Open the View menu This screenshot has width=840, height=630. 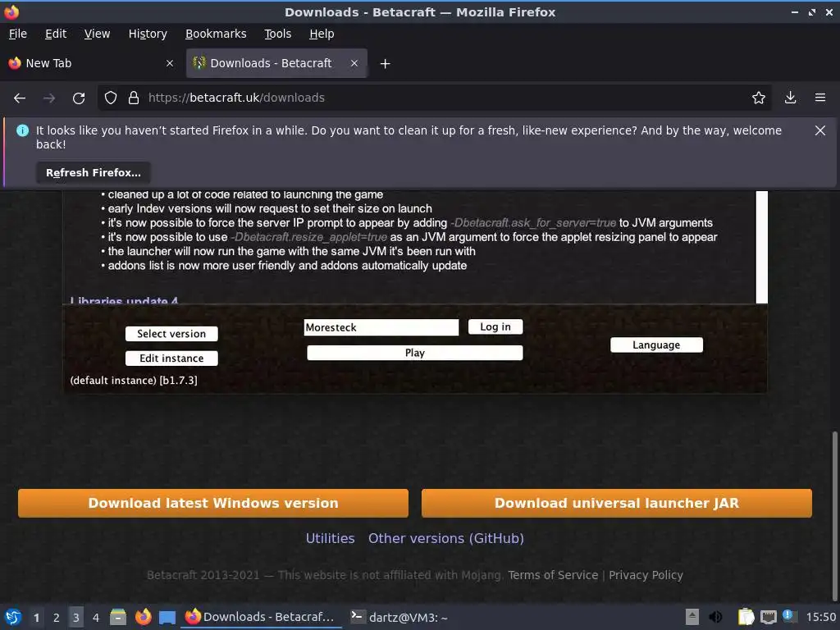pos(97,34)
